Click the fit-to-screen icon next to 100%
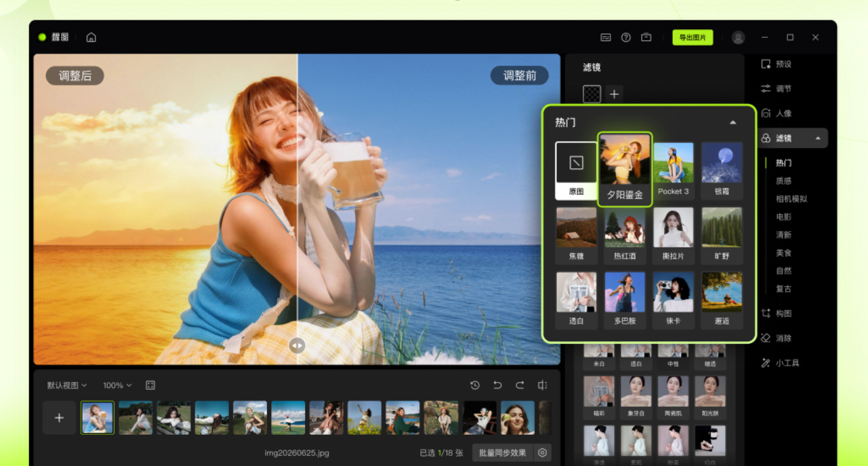868x466 pixels. coord(150,385)
